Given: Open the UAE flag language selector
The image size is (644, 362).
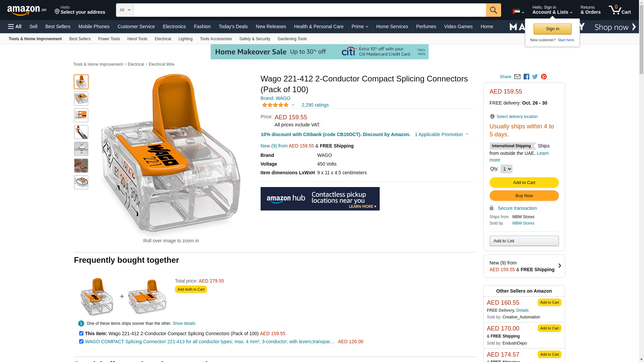Looking at the screenshot, I should (518, 12).
